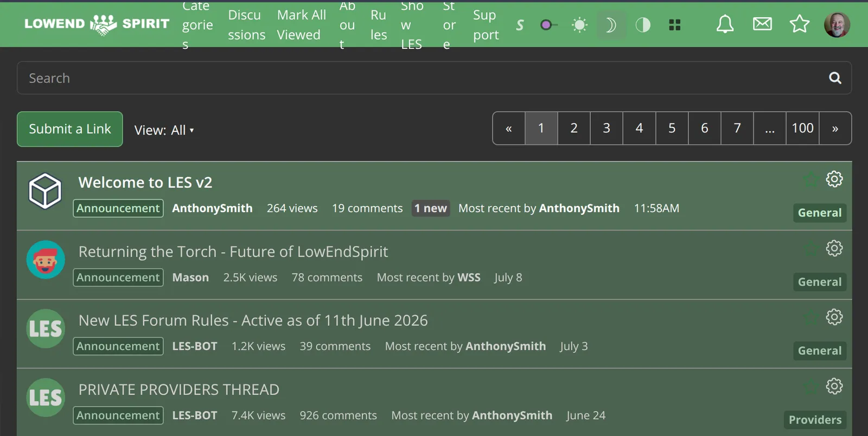Open Mason's profile link

pyautogui.click(x=190, y=278)
